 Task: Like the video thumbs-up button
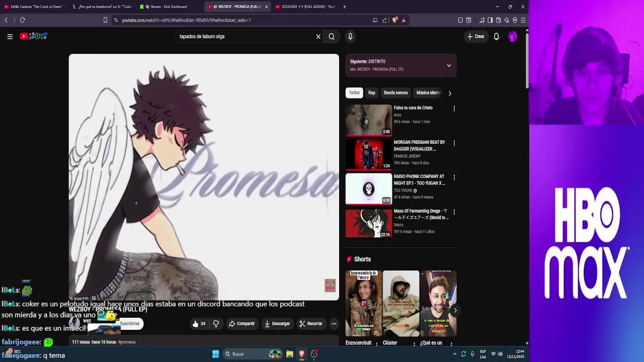point(199,324)
